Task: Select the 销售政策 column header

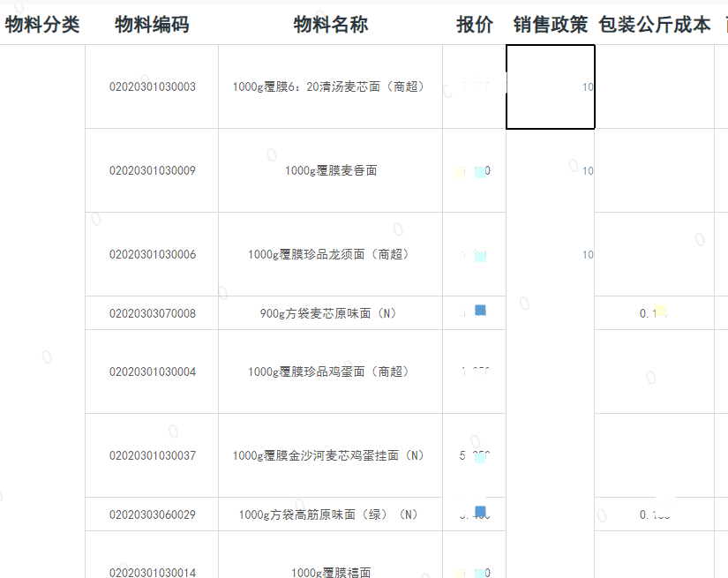Action: [x=550, y=25]
